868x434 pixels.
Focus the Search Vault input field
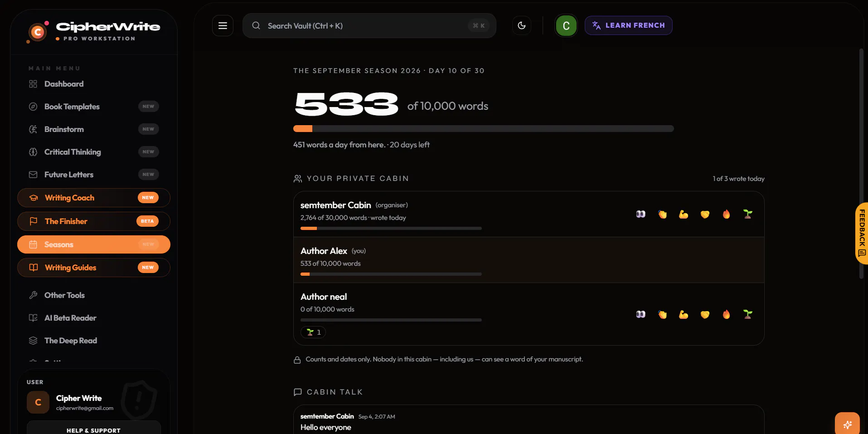click(x=369, y=25)
